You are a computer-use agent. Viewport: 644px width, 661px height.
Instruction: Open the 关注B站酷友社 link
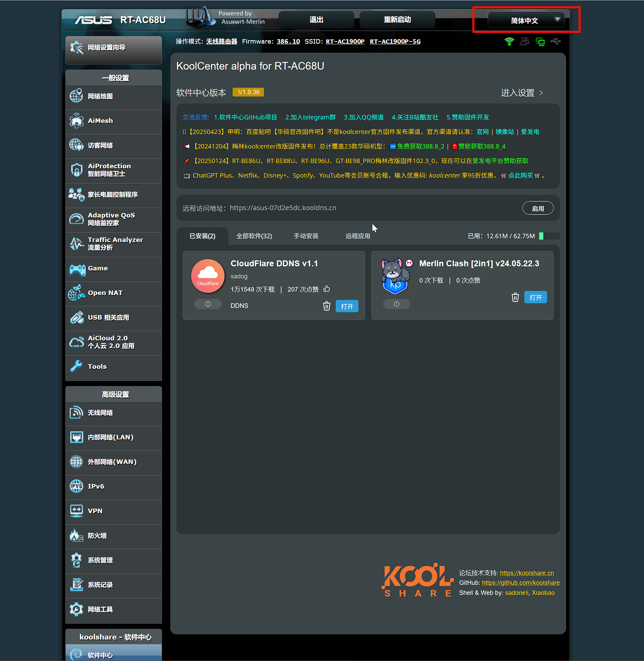tap(415, 117)
